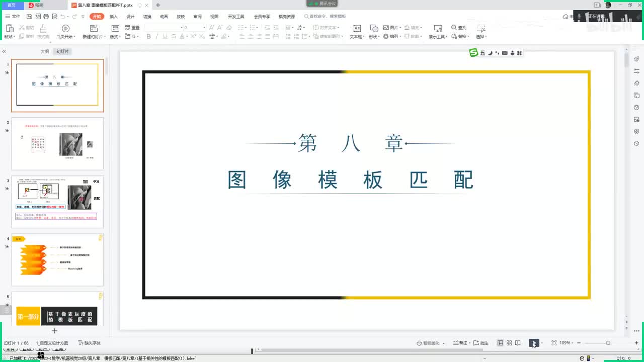Select slide 4 thumbnail

(57, 260)
